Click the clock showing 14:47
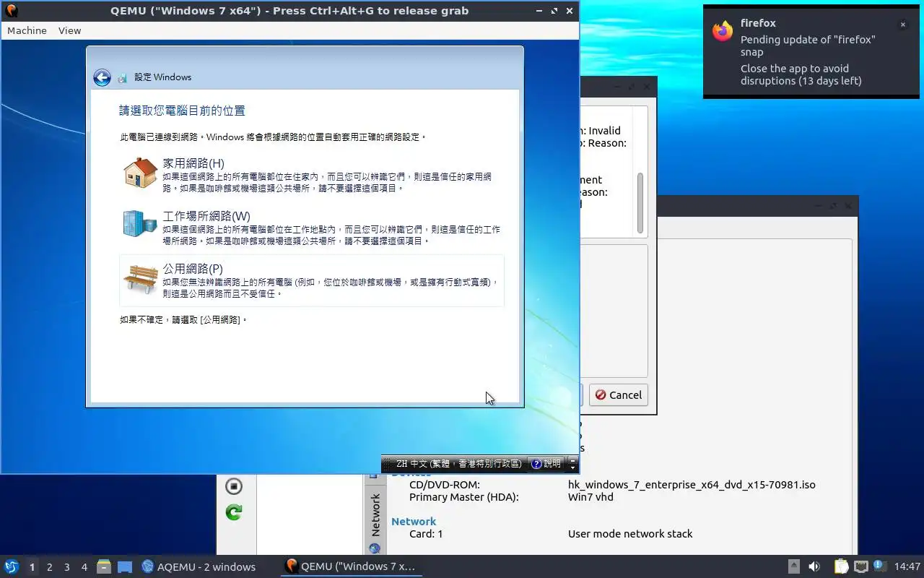Screen dimensions: 924x578 coord(907,567)
